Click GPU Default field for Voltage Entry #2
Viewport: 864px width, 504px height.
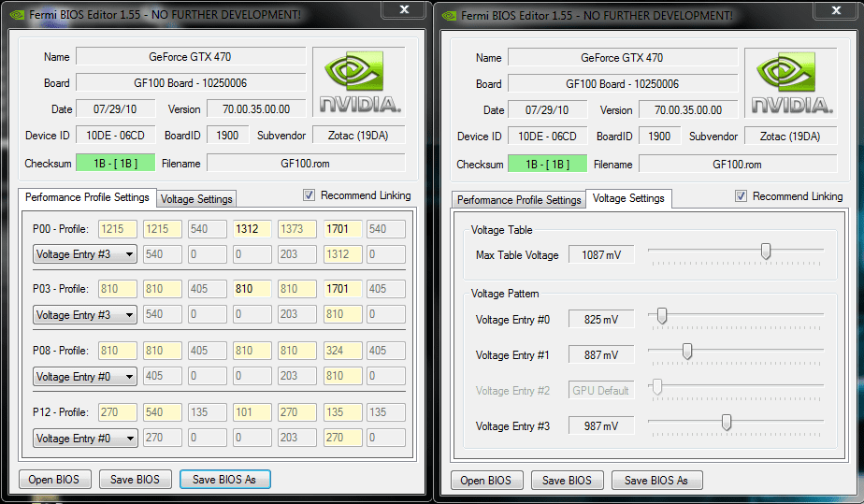601,390
